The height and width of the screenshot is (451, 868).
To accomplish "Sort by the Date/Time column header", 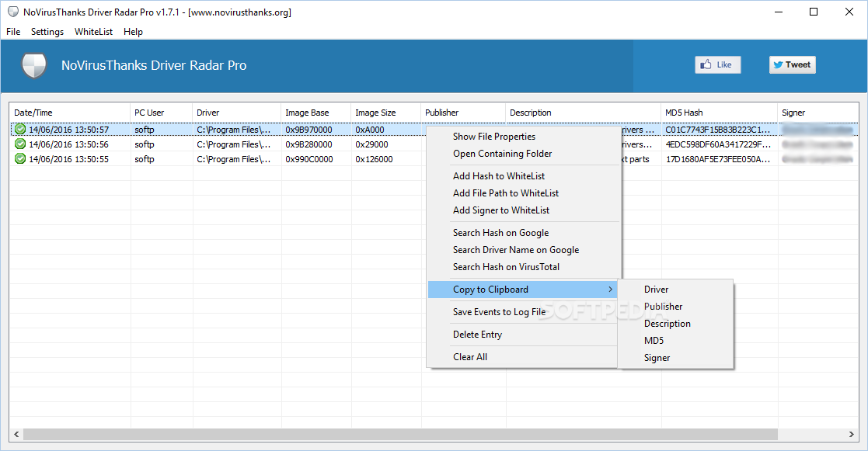I will point(70,113).
